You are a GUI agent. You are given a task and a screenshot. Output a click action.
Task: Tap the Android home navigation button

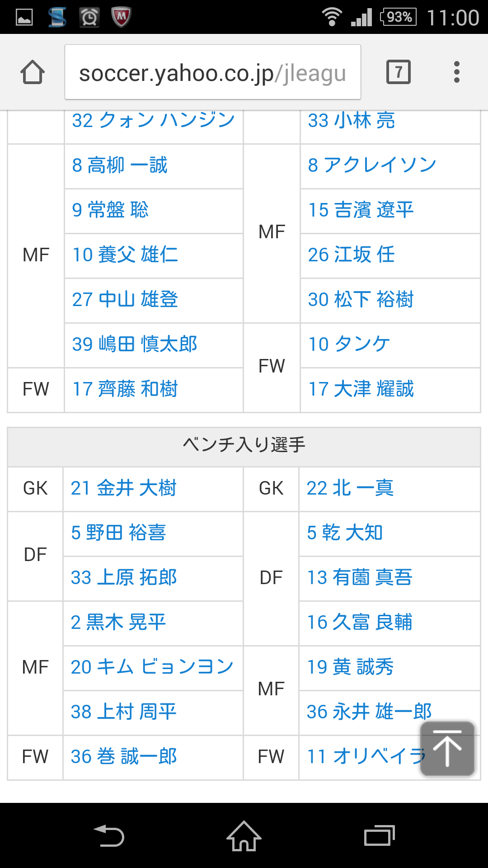(244, 835)
